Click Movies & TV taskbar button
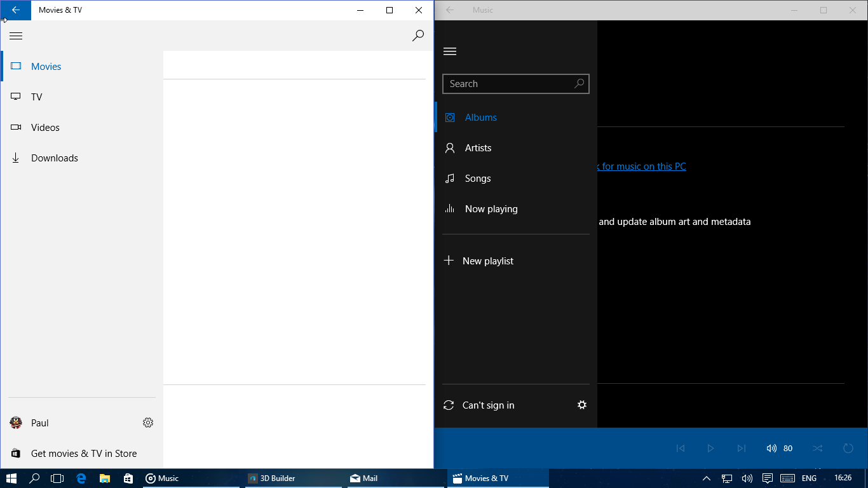Screen dimensions: 868x488 point(499,478)
